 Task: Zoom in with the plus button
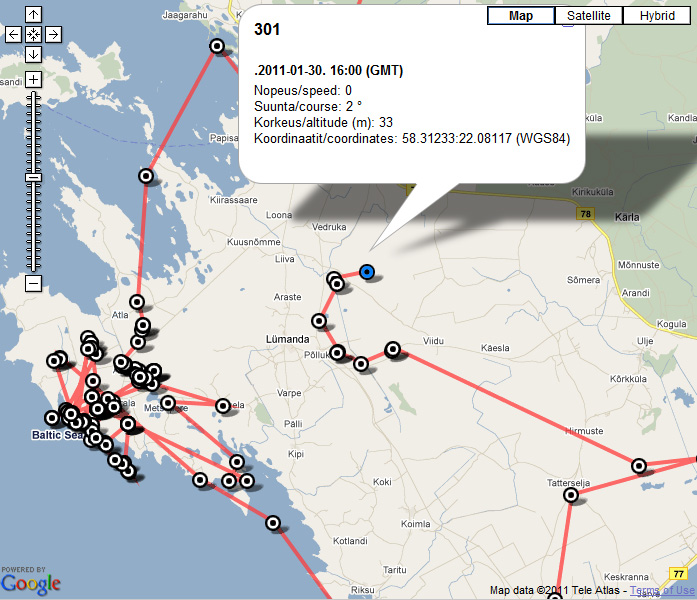33,79
